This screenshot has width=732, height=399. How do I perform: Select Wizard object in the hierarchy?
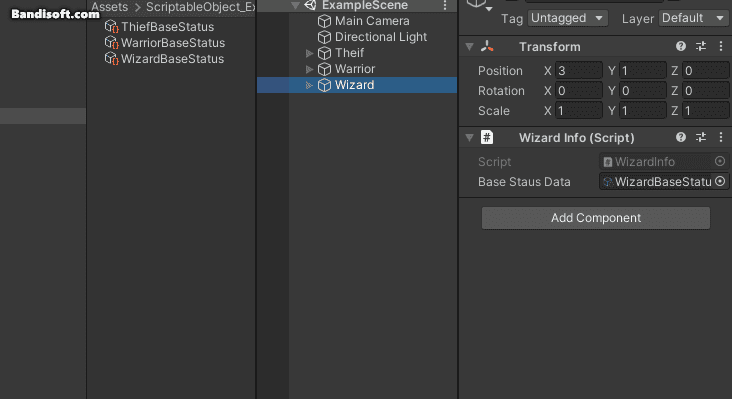354,85
